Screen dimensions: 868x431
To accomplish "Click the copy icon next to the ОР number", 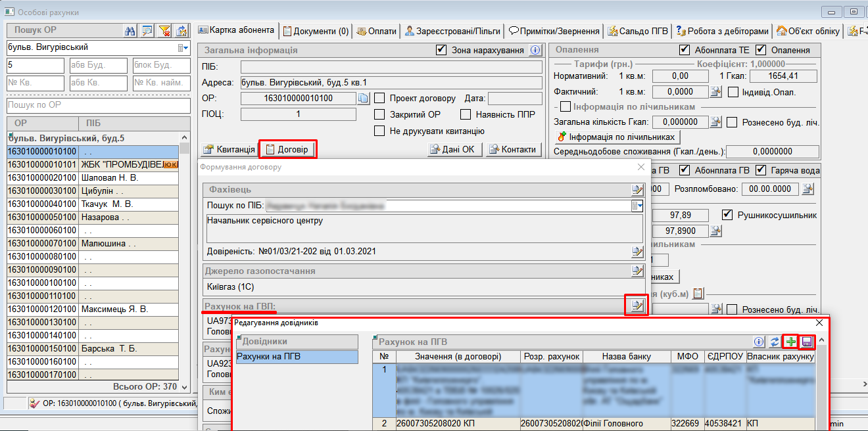I will [x=363, y=99].
